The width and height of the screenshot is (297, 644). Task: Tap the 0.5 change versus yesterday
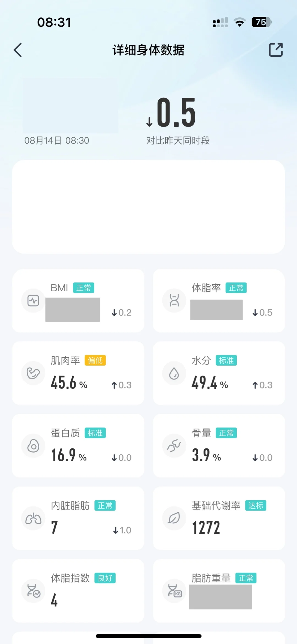(171, 113)
